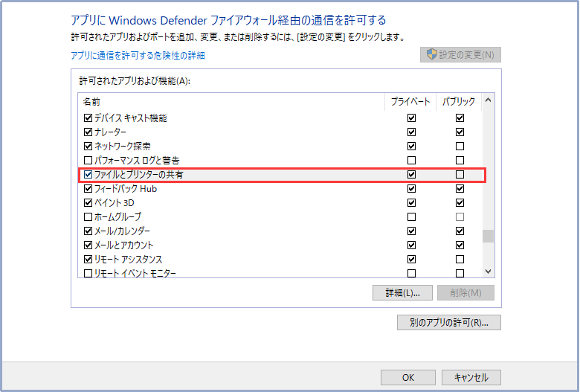Enable the パフォーマンス ログと警告 checkbox
This screenshot has width=580, height=392.
tap(88, 161)
